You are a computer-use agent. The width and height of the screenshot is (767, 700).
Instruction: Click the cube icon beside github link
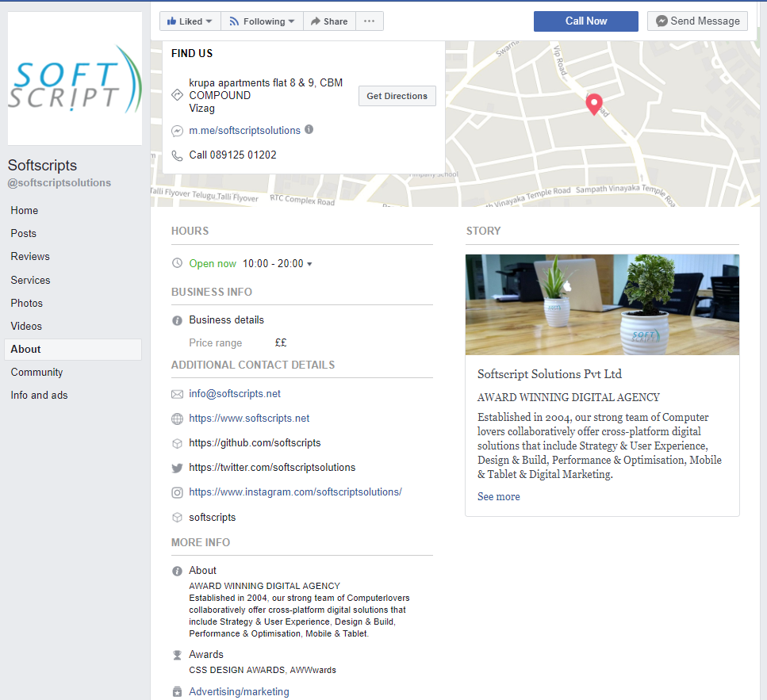coord(177,443)
